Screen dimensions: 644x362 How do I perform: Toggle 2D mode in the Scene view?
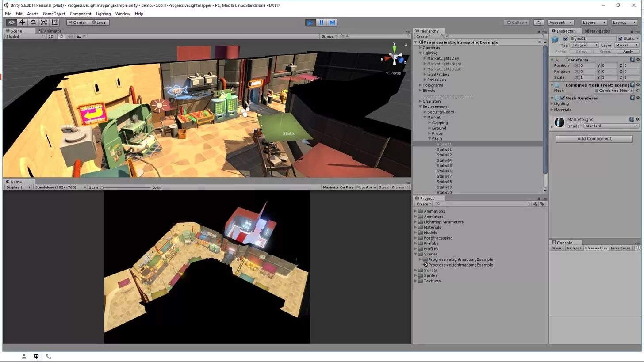click(51, 36)
